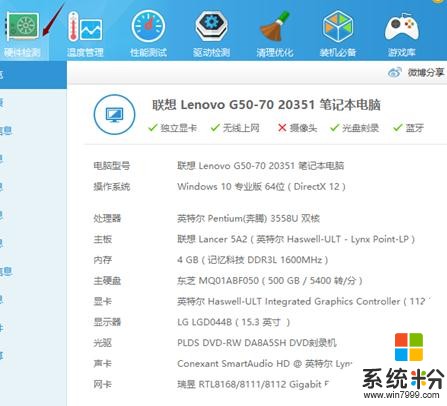
Task: Select the 摄像头 feature indicator with red cross
Action: 297,128
